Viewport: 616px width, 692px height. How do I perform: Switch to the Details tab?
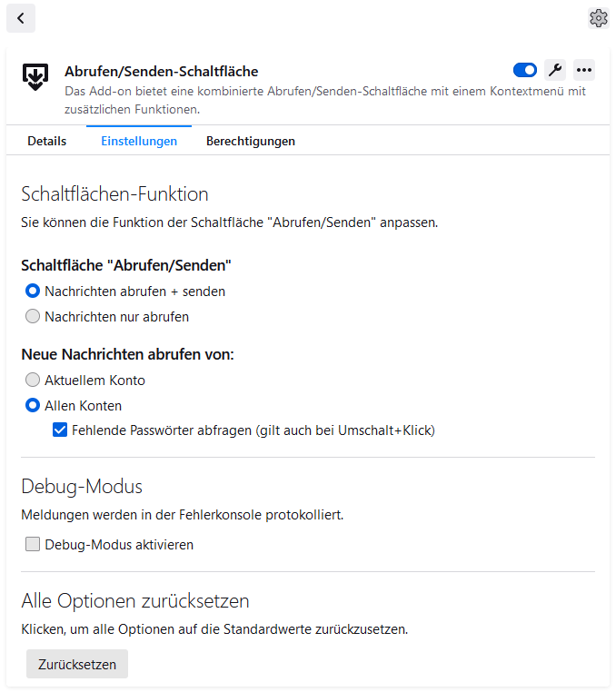coord(47,141)
